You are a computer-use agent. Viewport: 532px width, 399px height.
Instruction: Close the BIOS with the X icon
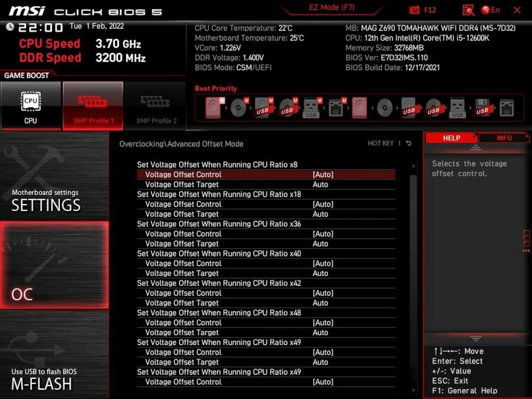pyautogui.click(x=517, y=10)
